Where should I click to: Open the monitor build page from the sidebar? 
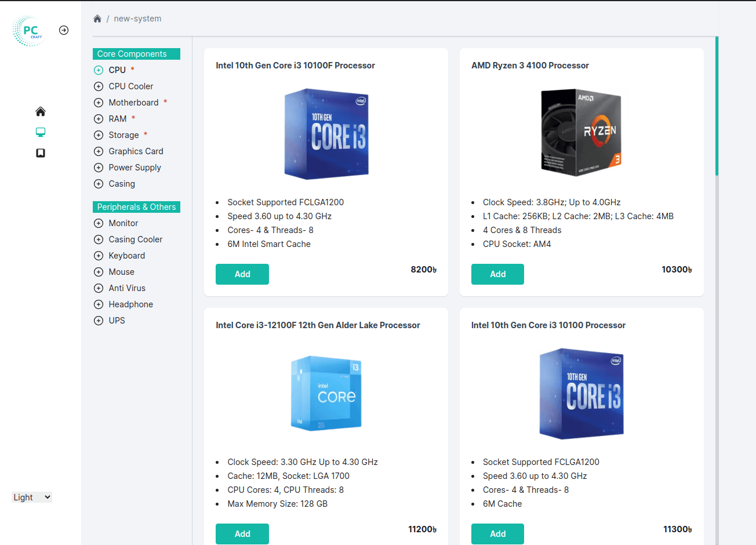(40, 132)
